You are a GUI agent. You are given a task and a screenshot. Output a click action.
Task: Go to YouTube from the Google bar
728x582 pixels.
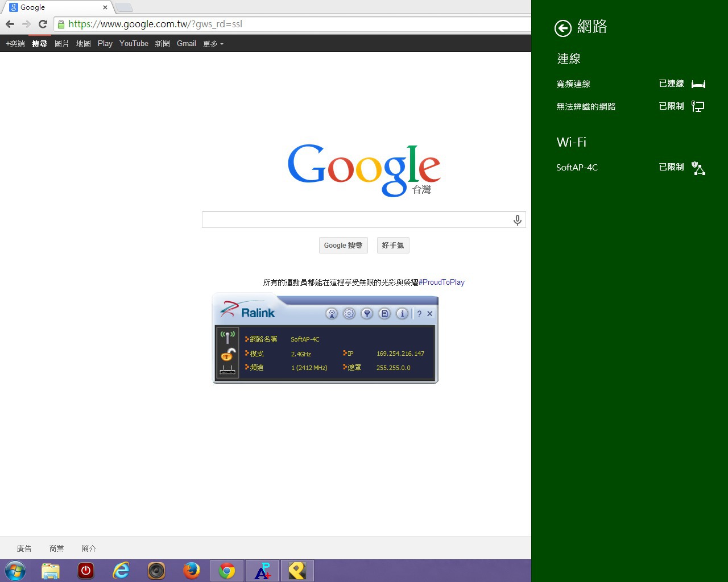pos(134,44)
